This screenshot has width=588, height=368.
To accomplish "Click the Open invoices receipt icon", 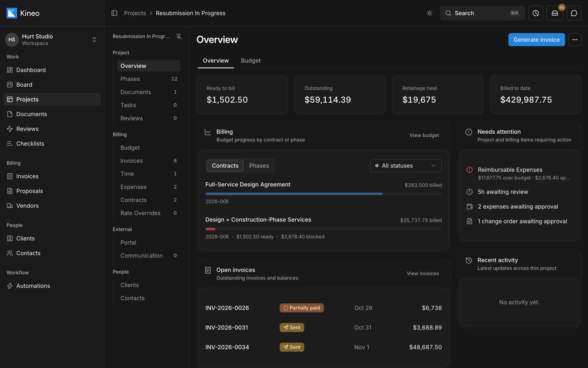I will (x=208, y=270).
